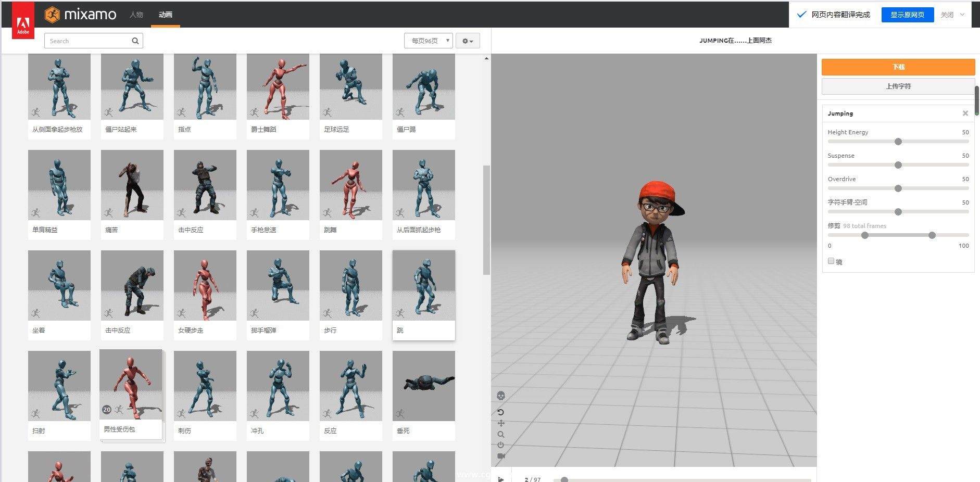The width and height of the screenshot is (980, 482).
Task: Play the Jumping animation preview
Action: (x=501, y=479)
